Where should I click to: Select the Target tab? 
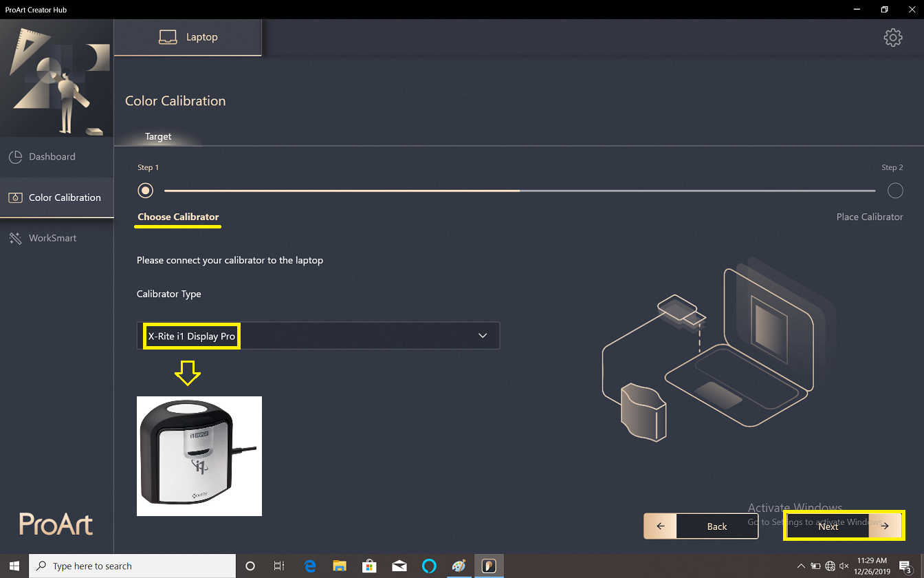click(158, 136)
